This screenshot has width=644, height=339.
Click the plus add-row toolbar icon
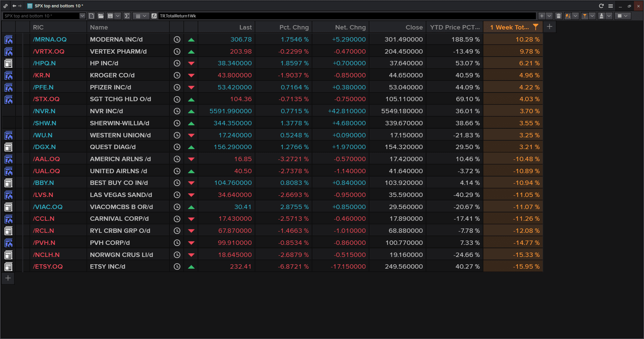(x=542, y=16)
